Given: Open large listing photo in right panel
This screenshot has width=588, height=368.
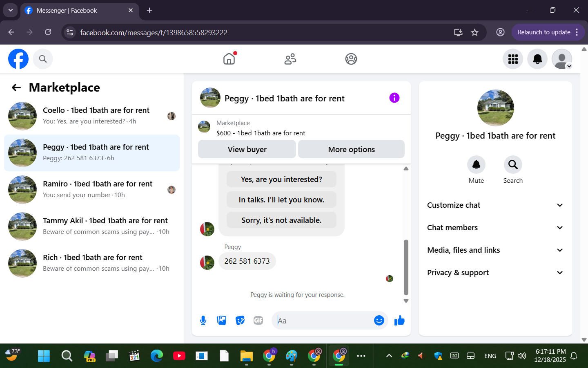Looking at the screenshot, I should (495, 108).
